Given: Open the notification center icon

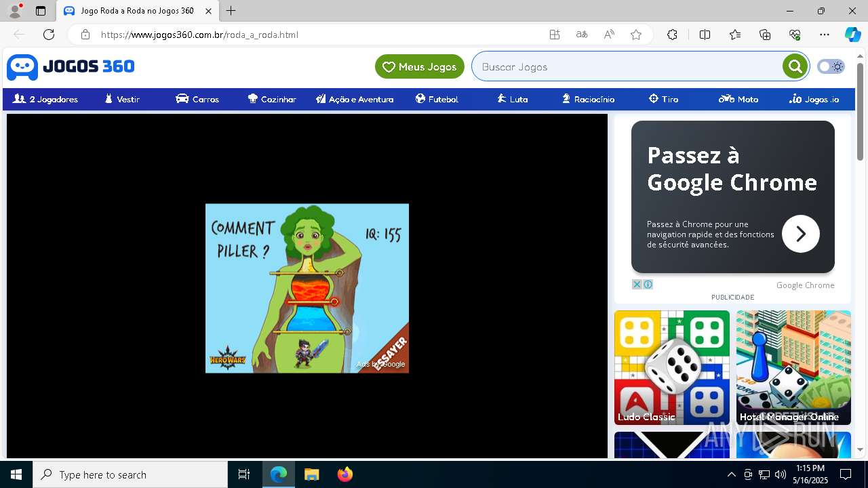Looking at the screenshot, I should click(846, 474).
